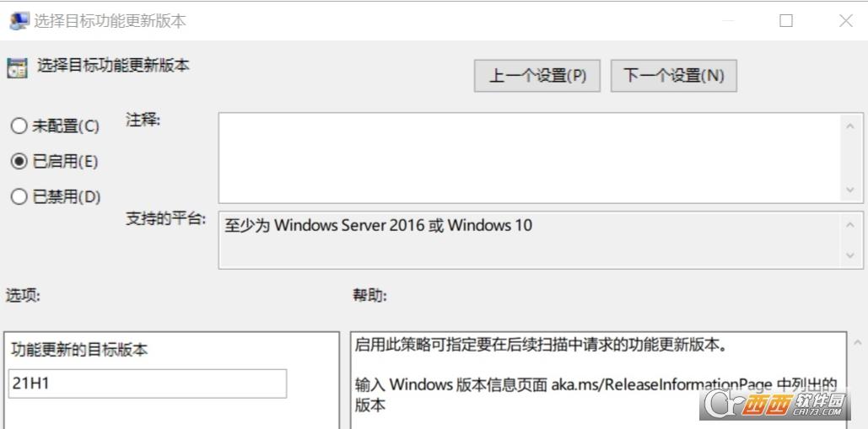Click the 选择目标功能更新版本 policy heading
868x429 pixels.
[x=113, y=66]
